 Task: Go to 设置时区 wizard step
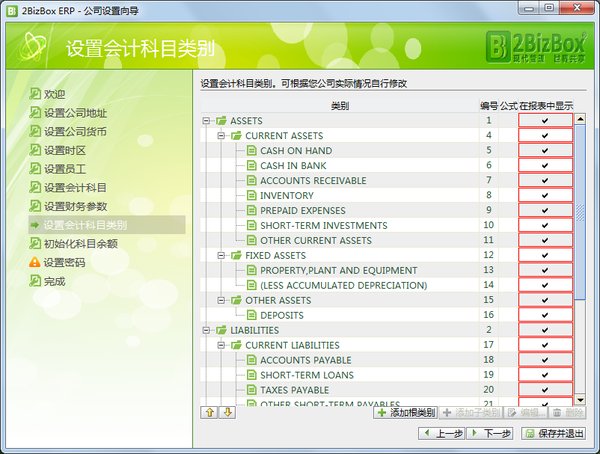point(65,150)
